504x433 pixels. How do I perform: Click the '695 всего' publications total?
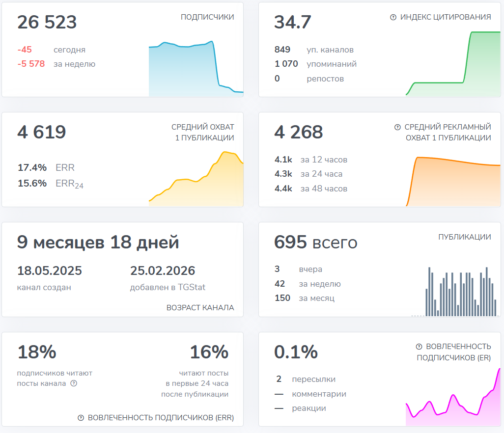tap(315, 242)
